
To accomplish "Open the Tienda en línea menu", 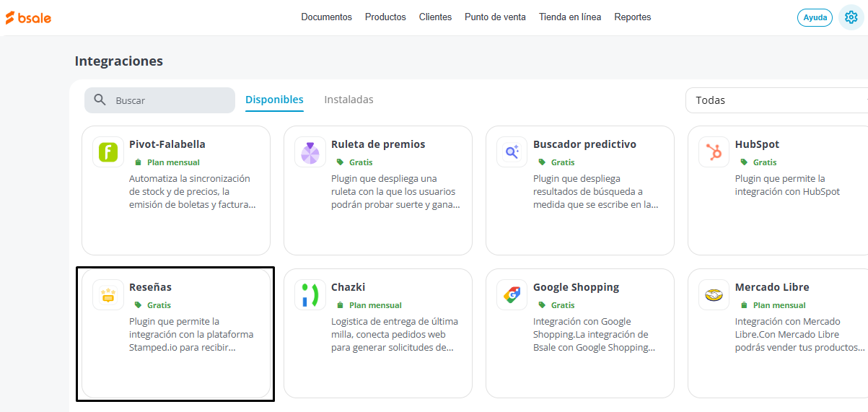I will point(570,17).
